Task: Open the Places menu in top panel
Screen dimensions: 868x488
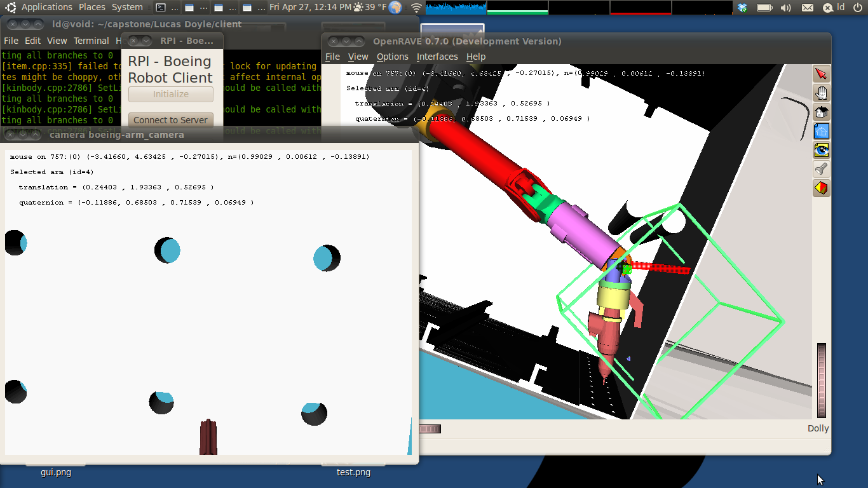Action: tap(92, 8)
